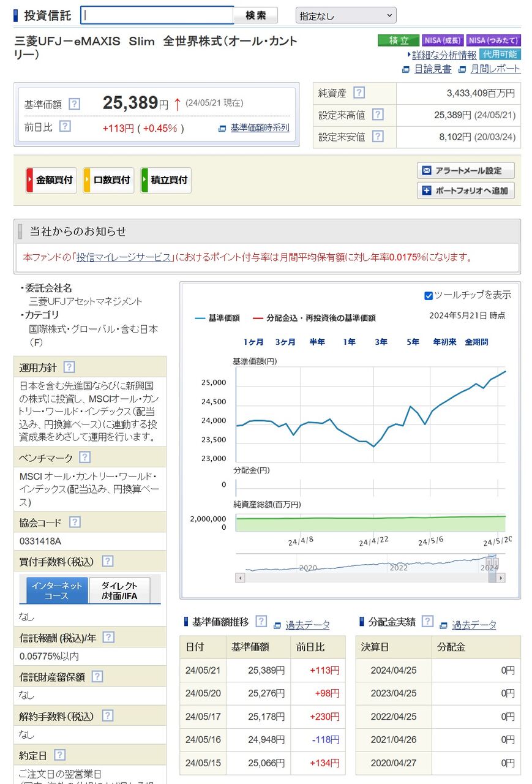Screen dimensions: 532x784
Task: Select the 3ヶ月 chart period
Action: coord(285,342)
